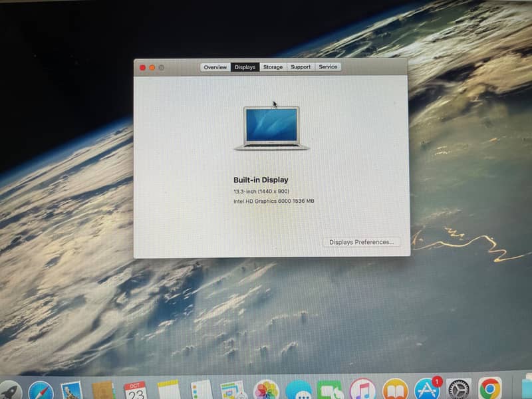532x399 pixels.
Task: Click the Built-in Display heading
Action: (261, 180)
